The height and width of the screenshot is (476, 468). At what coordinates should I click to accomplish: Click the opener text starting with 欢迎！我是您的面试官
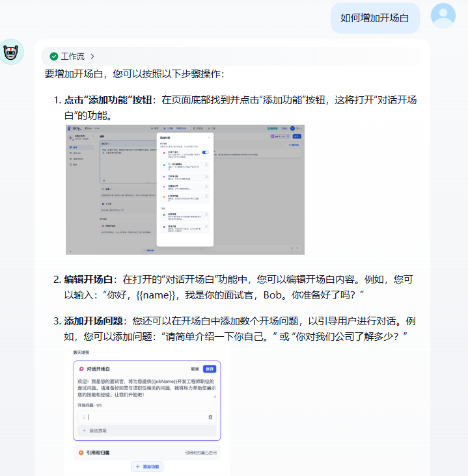[x=146, y=388]
